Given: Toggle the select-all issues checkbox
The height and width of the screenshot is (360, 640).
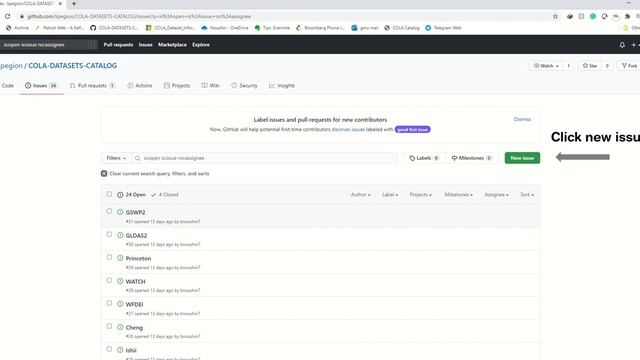Looking at the screenshot, I should pyautogui.click(x=109, y=194).
